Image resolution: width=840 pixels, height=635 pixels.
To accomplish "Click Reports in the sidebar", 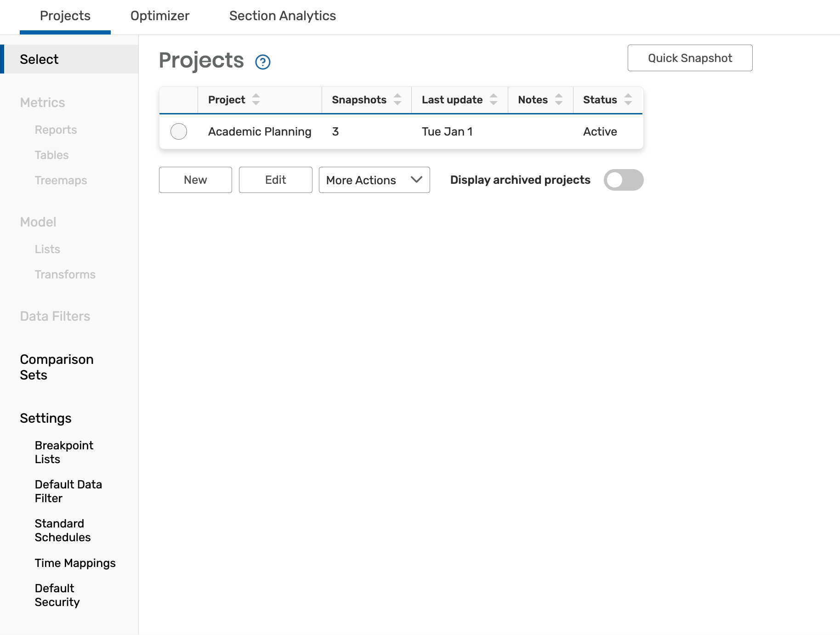I will coord(56,130).
